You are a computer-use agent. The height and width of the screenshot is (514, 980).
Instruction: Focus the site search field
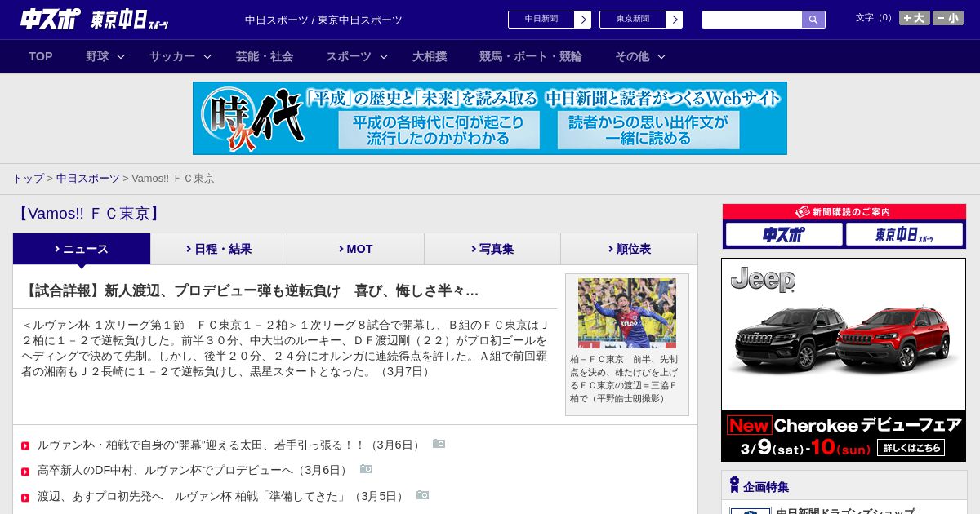(752, 20)
